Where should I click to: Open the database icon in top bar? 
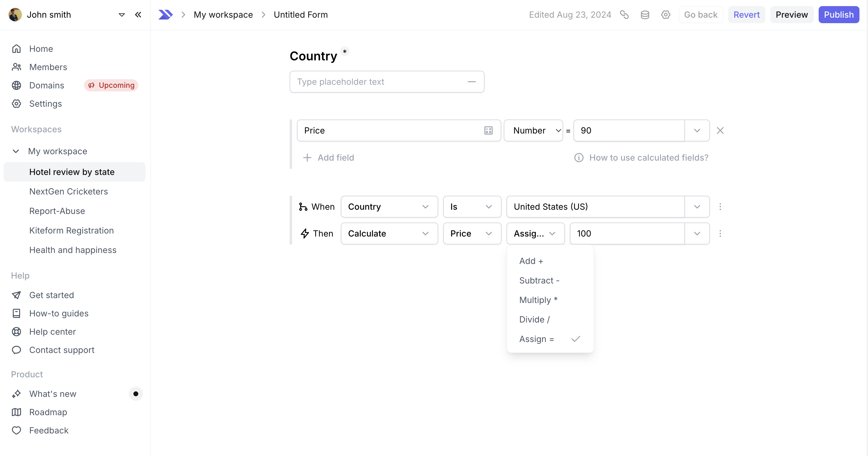(x=644, y=15)
